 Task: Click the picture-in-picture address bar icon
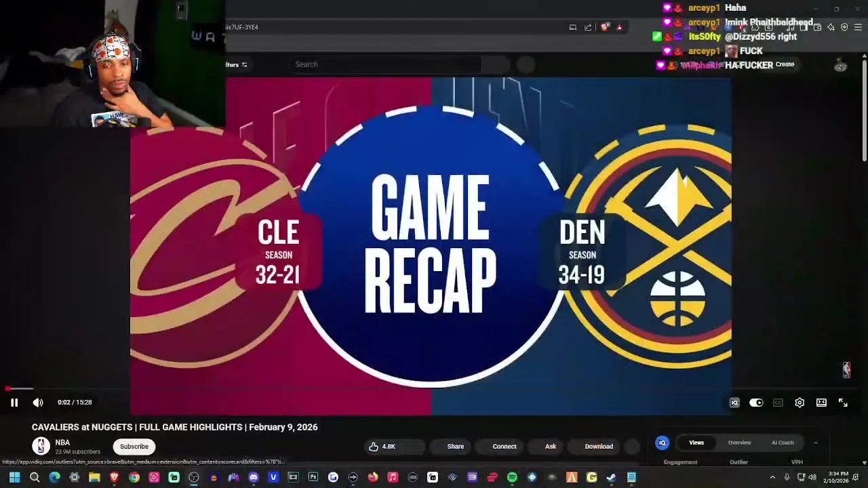tap(572, 27)
